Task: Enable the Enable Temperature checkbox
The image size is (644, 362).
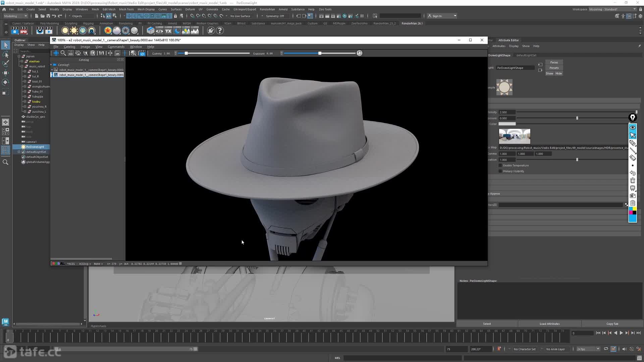Action: [500, 166]
